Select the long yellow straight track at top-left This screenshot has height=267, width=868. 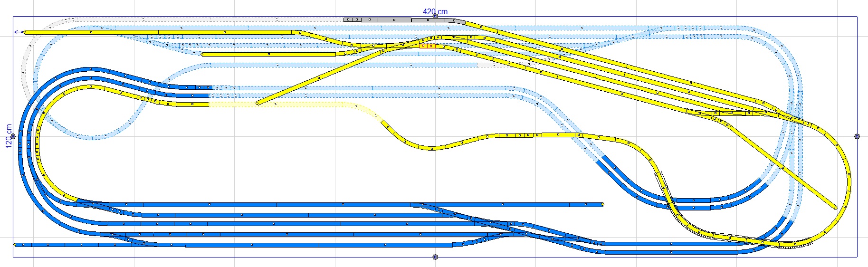[157, 32]
